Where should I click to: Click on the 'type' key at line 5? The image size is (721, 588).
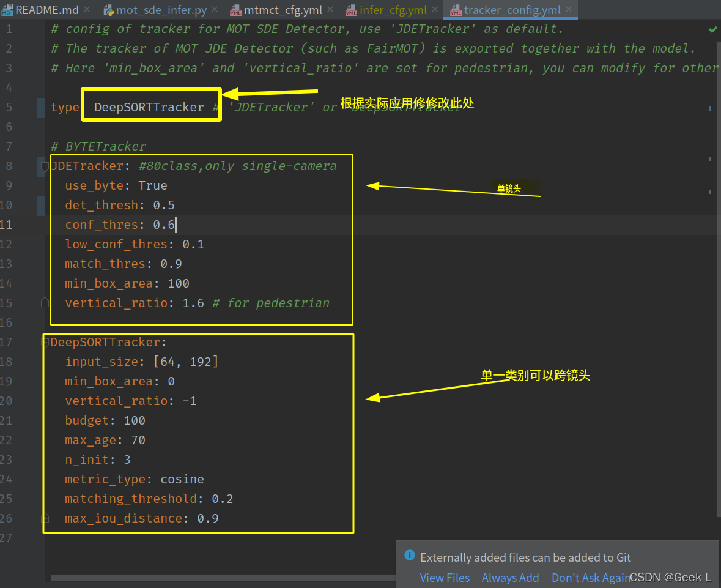pyautogui.click(x=65, y=107)
